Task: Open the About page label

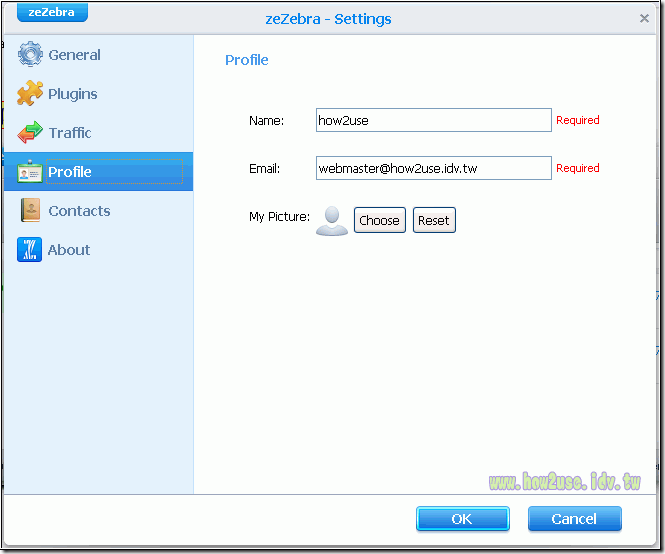Action: coord(69,250)
